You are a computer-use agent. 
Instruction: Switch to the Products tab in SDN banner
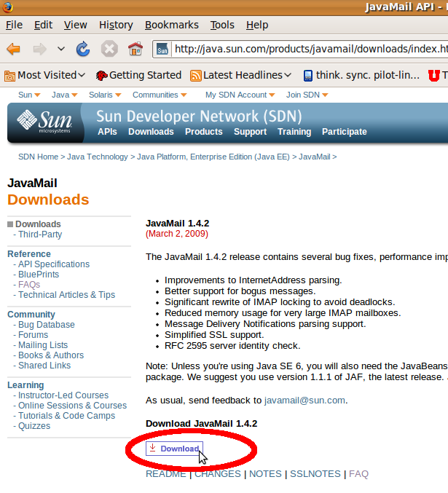tap(203, 132)
